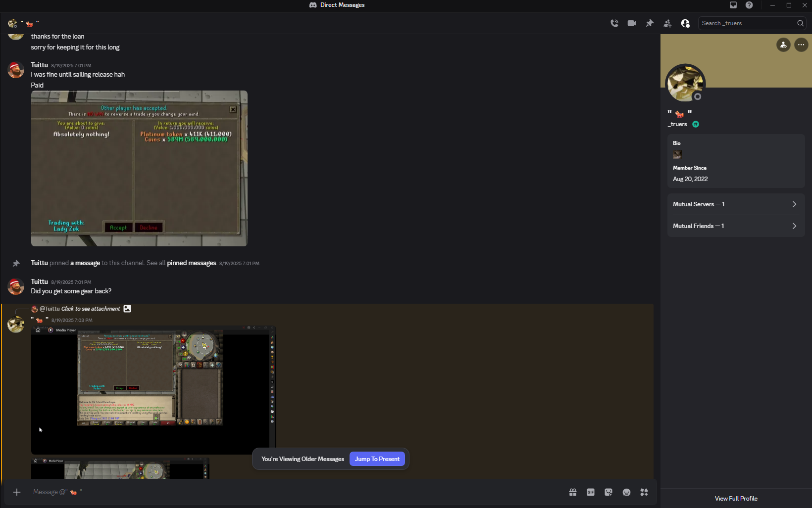Viewport: 812px width, 508px height.
Task: Open the gift picker
Action: pyautogui.click(x=573, y=492)
